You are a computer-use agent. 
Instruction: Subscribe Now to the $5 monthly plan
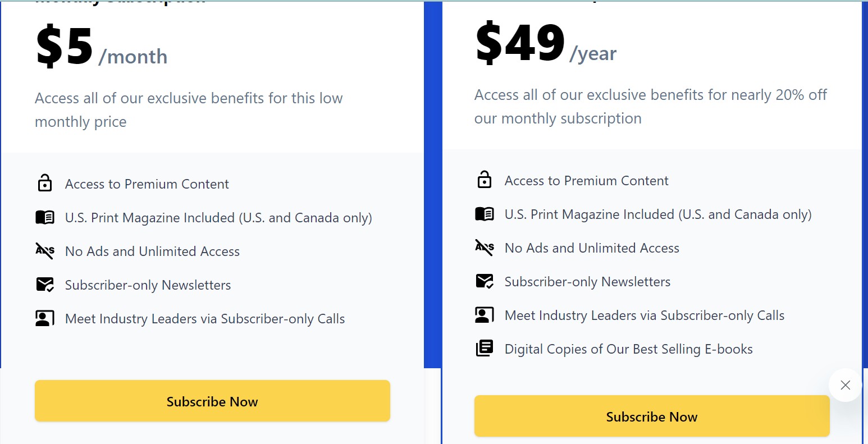click(x=212, y=401)
